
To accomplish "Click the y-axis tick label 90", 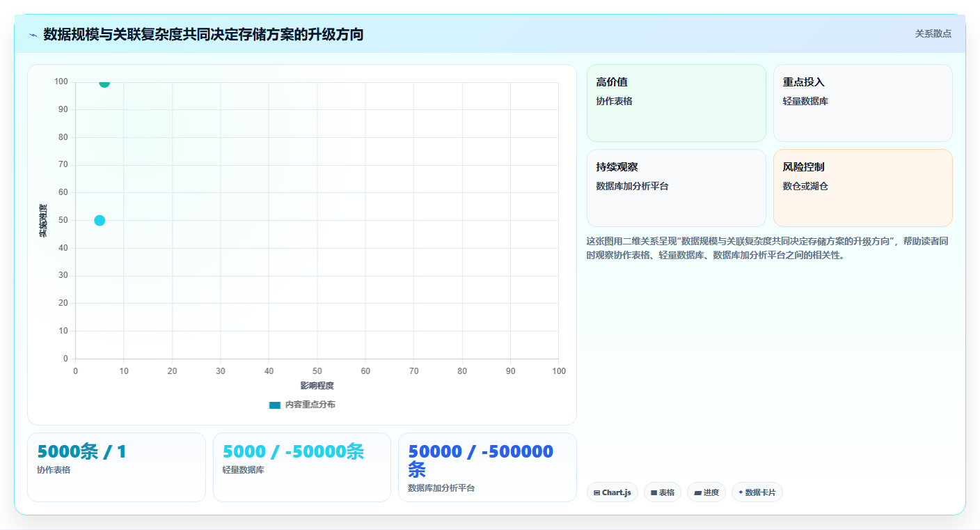I will click(x=63, y=109).
